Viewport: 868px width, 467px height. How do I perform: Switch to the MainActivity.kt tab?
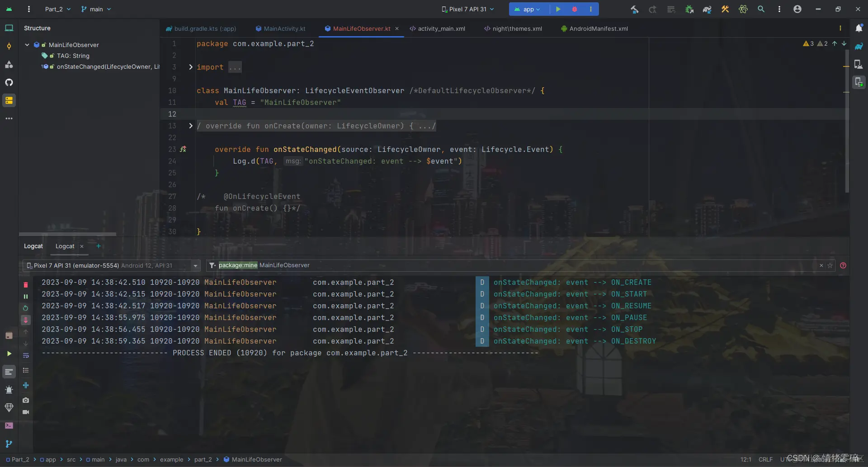[x=280, y=28]
